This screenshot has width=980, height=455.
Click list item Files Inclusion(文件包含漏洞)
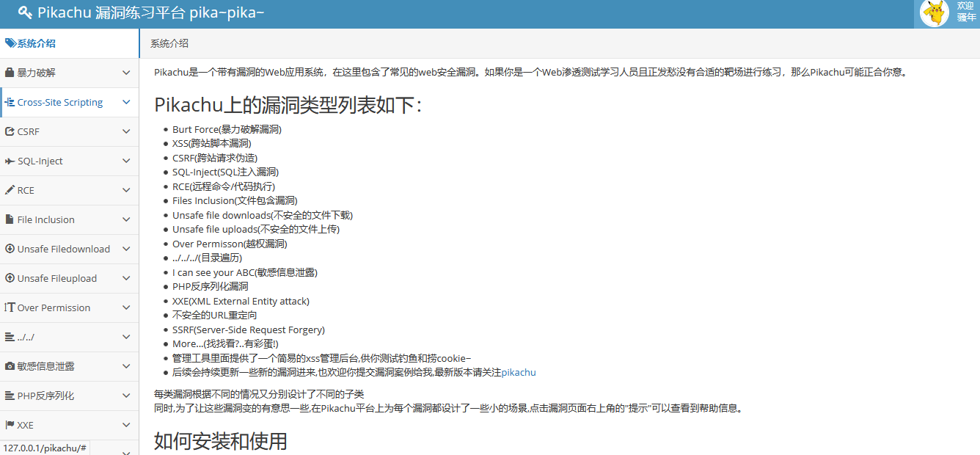click(x=235, y=200)
